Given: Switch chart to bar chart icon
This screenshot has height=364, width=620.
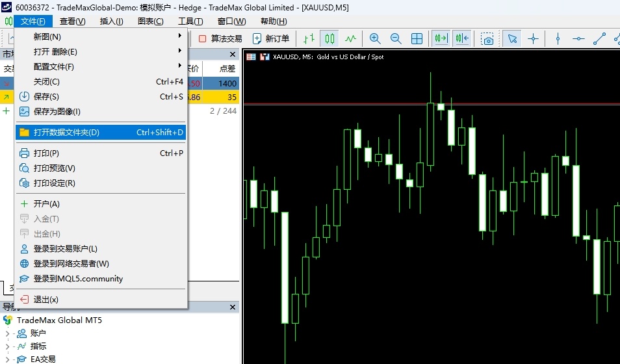Looking at the screenshot, I should 309,38.
